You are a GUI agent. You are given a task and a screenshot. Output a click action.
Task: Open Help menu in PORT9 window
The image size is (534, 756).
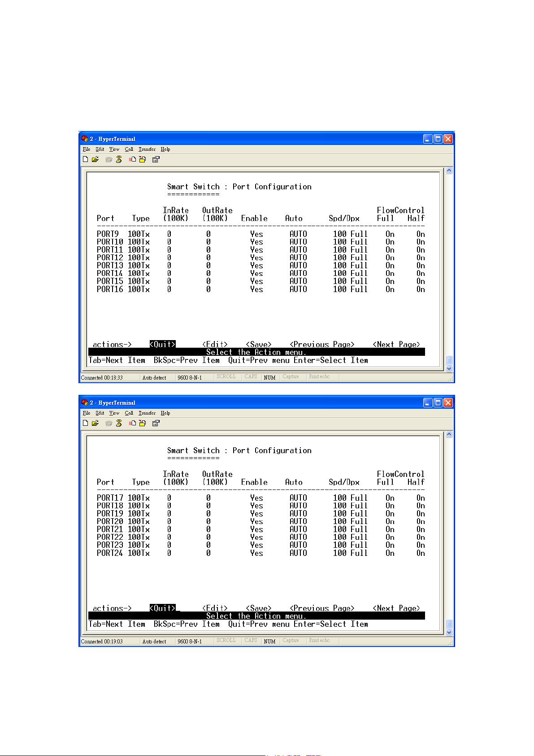click(x=165, y=149)
